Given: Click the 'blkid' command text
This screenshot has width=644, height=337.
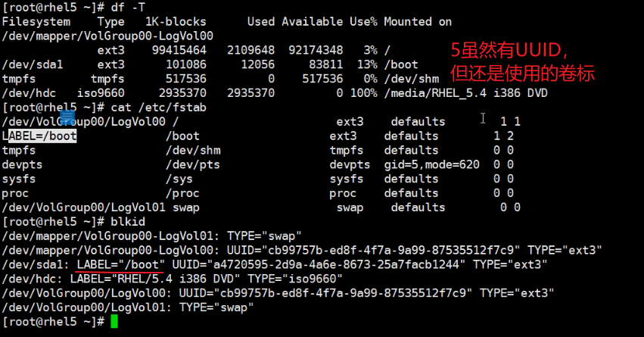Looking at the screenshot, I should [128, 221].
